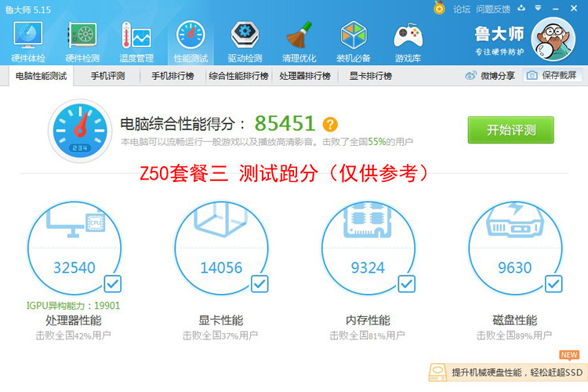Share via 微博分享
Image resolution: width=588 pixels, height=392 pixels.
(490, 76)
